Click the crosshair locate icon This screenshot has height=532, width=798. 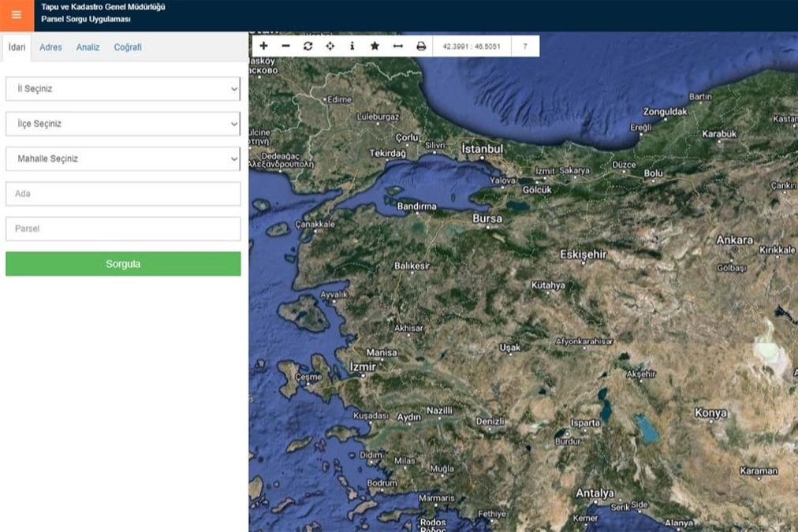[x=330, y=47]
